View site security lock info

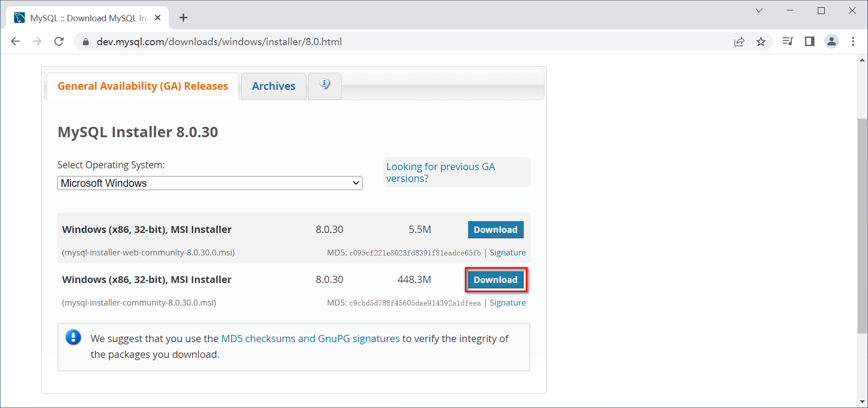click(85, 42)
